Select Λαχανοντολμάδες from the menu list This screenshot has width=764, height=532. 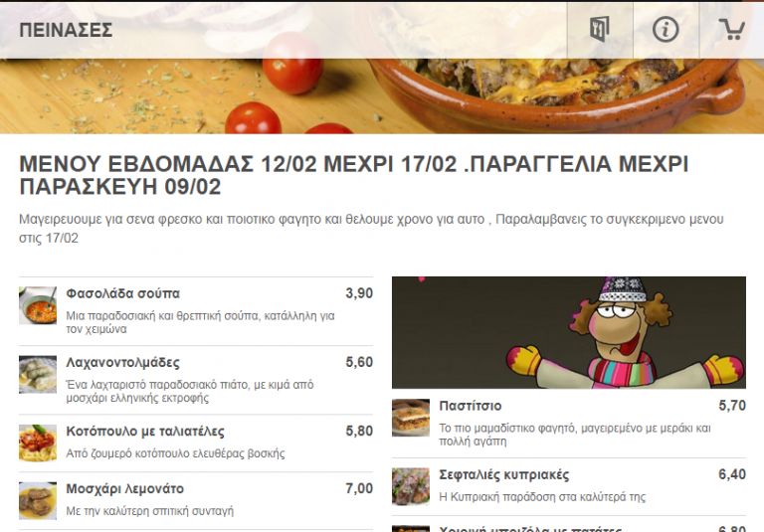tap(122, 363)
